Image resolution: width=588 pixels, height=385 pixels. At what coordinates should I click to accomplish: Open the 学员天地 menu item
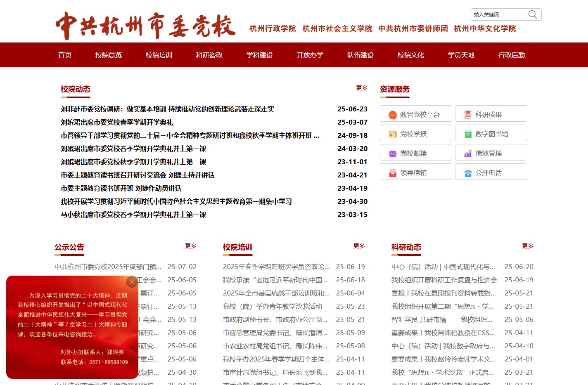[x=461, y=55]
